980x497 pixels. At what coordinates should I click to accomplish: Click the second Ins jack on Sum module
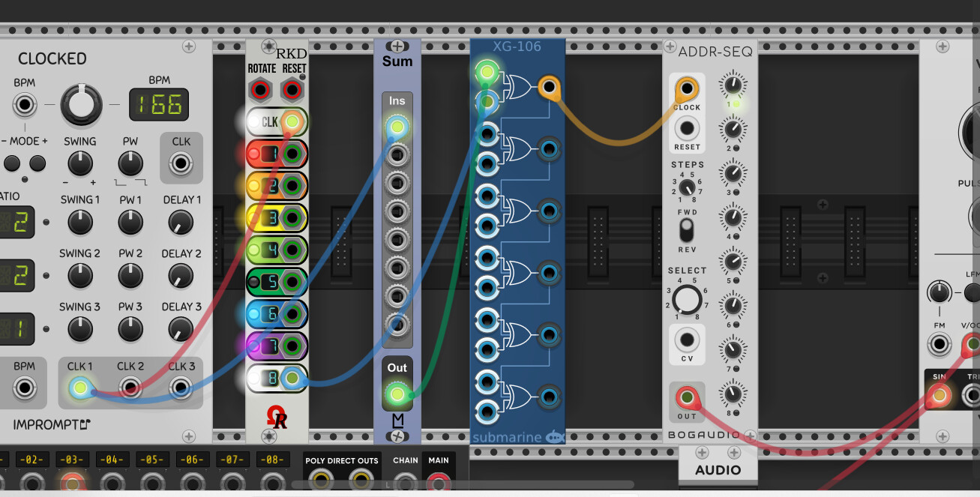click(x=397, y=155)
